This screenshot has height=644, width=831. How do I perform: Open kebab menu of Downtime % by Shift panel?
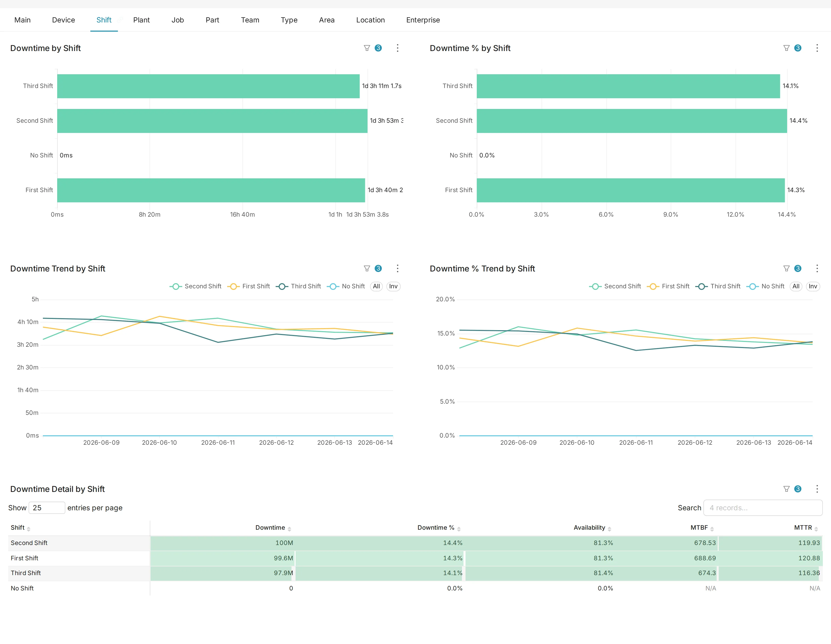(x=817, y=48)
